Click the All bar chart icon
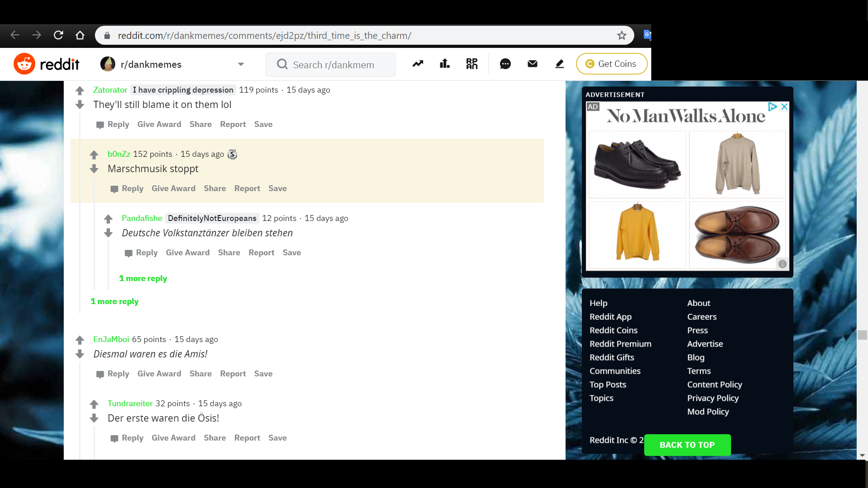 click(445, 64)
